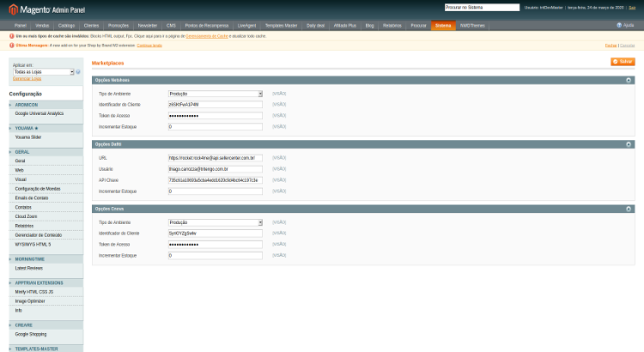Focus the Procurar no Sistema search field

(x=482, y=8)
